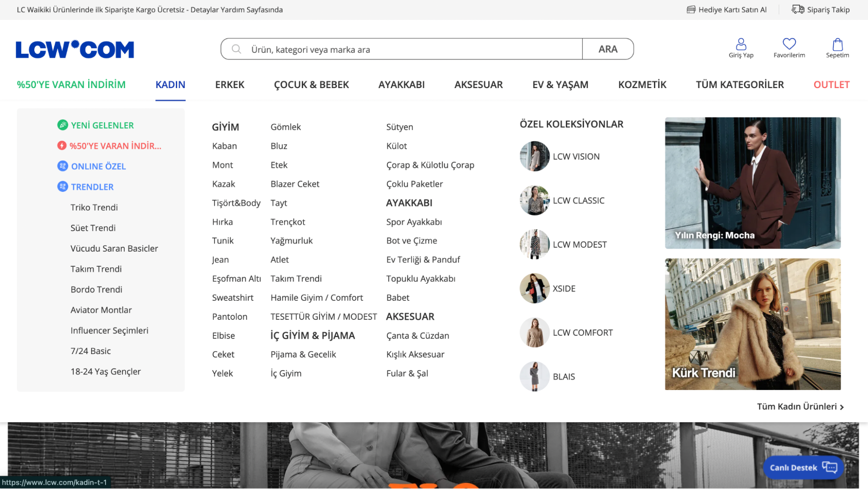Click the Sipariş Takip truck icon
Viewport: 868px width, 489px height.
[798, 9]
